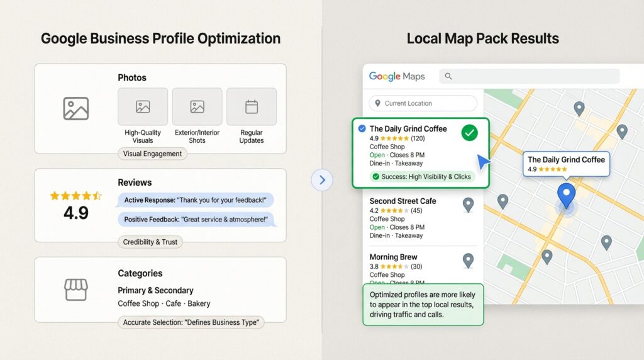Click the 4.9 star rating stars in Reviews

(x=75, y=196)
